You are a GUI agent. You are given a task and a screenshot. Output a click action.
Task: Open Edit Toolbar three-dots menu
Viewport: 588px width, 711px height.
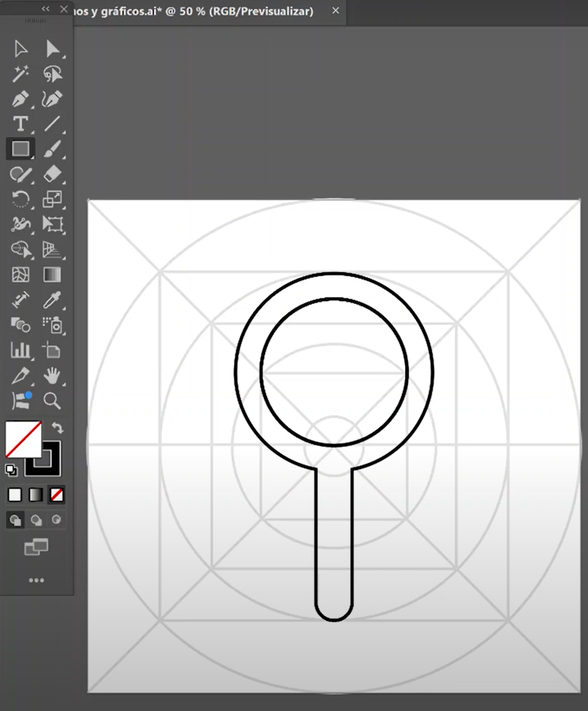pos(36,581)
